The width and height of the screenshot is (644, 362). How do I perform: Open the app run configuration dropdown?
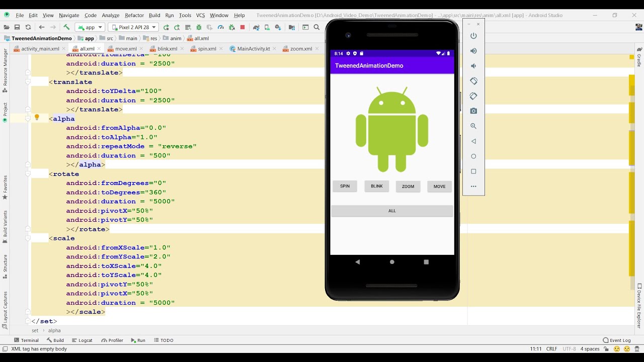90,27
